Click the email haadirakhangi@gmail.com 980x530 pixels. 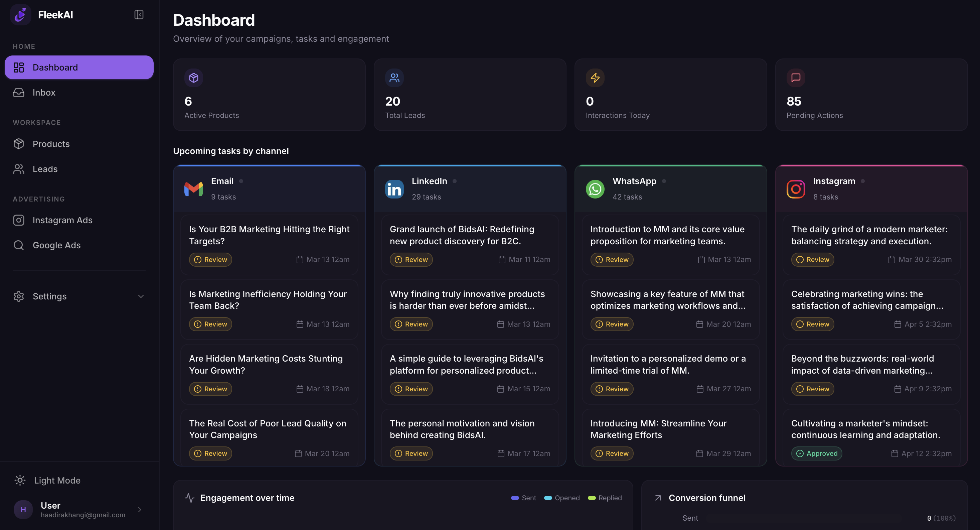[83, 515]
